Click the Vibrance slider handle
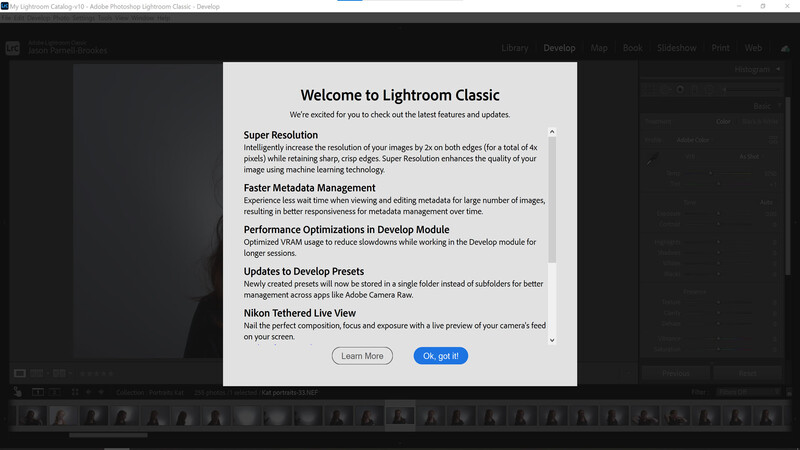Viewport: 800px width, 450px height. click(x=718, y=338)
